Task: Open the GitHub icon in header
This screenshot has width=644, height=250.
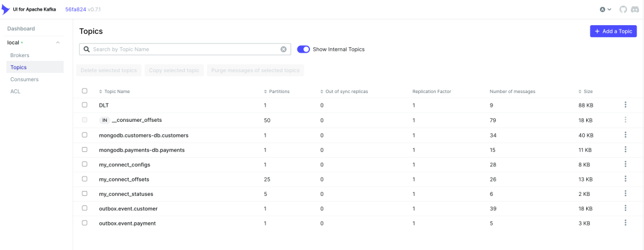Action: click(623, 9)
